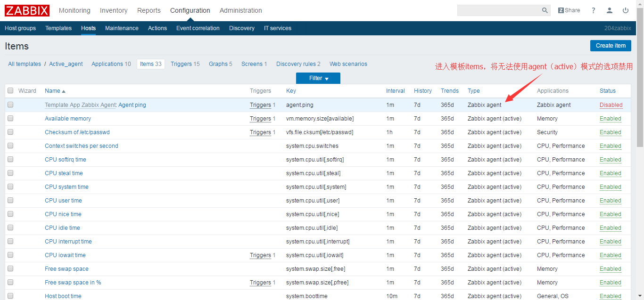Check CPU softirq time row checkbox
The image size is (644, 300).
pos(10,160)
